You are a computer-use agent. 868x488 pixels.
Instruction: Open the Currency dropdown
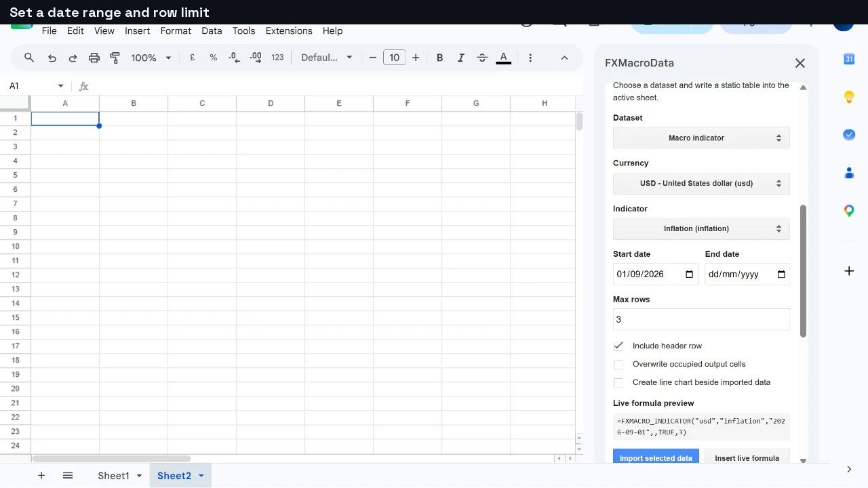coord(701,183)
